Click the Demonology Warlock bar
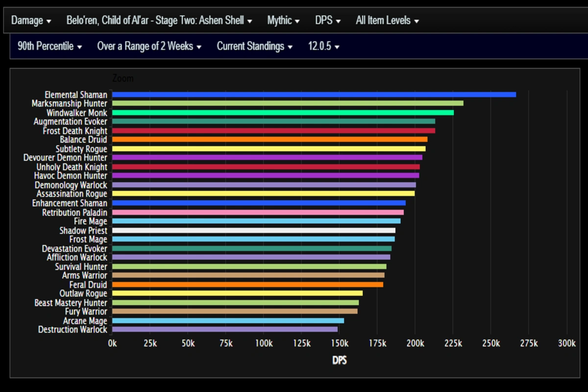Screen dimensions: 588x392 [264, 185]
